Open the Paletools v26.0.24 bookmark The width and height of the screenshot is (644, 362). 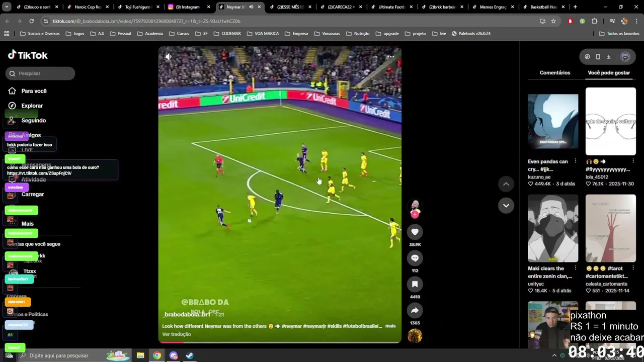coord(471,34)
